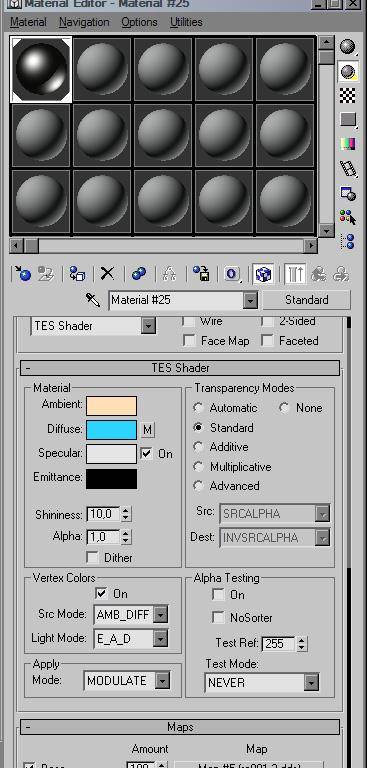Click the Make Unique icon

(x=169, y=274)
